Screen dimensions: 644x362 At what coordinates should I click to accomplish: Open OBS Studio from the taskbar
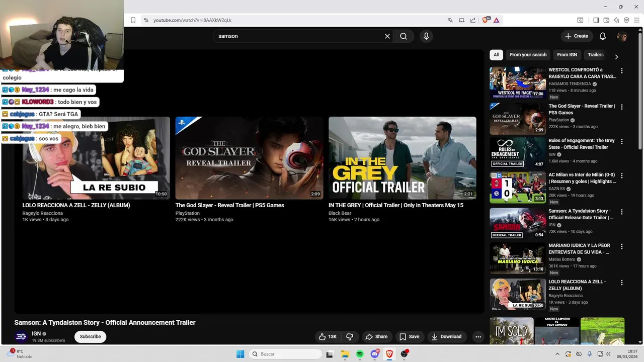(404, 354)
